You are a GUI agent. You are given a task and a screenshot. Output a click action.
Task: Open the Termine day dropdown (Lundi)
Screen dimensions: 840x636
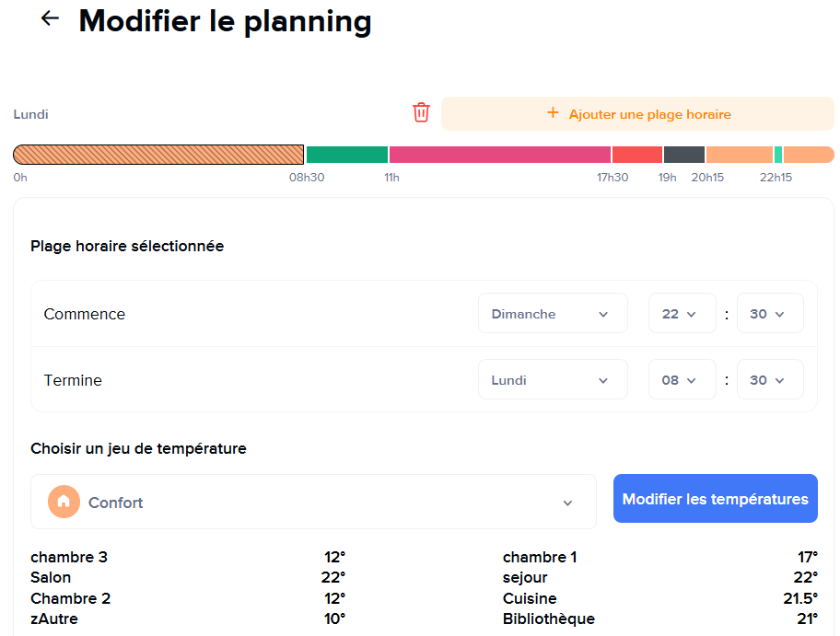click(552, 380)
